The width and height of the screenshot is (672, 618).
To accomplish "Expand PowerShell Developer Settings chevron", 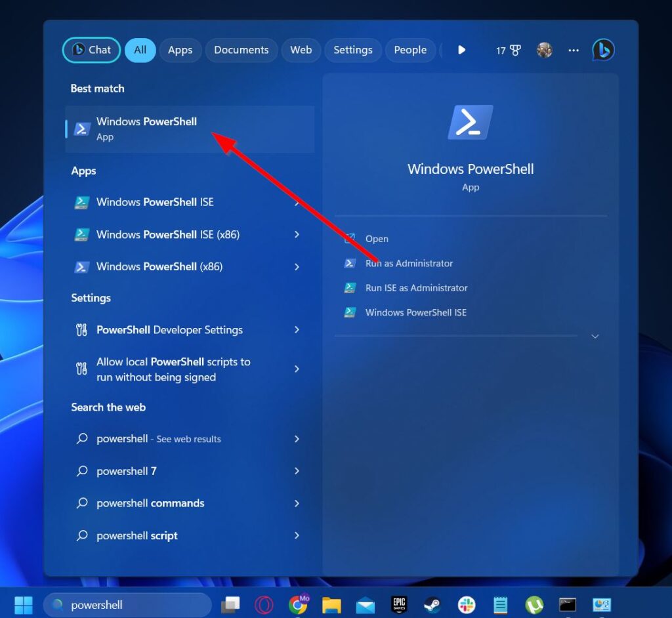I will click(x=297, y=330).
